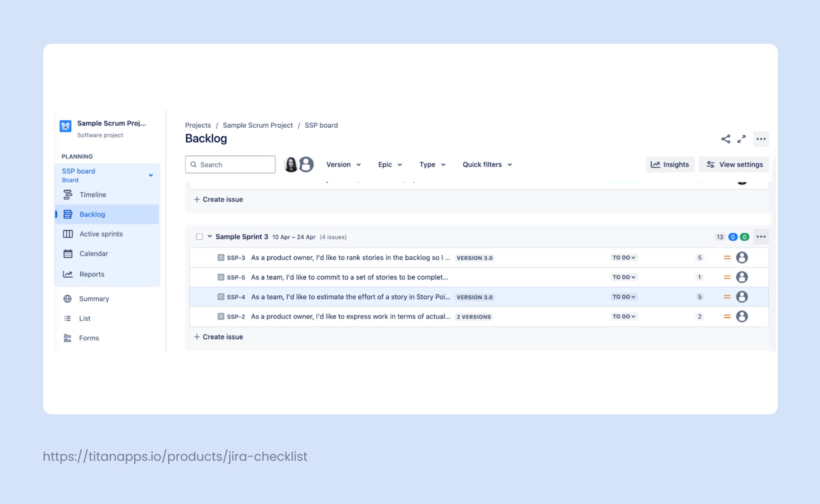Open the Version filter dropdown

tap(343, 164)
